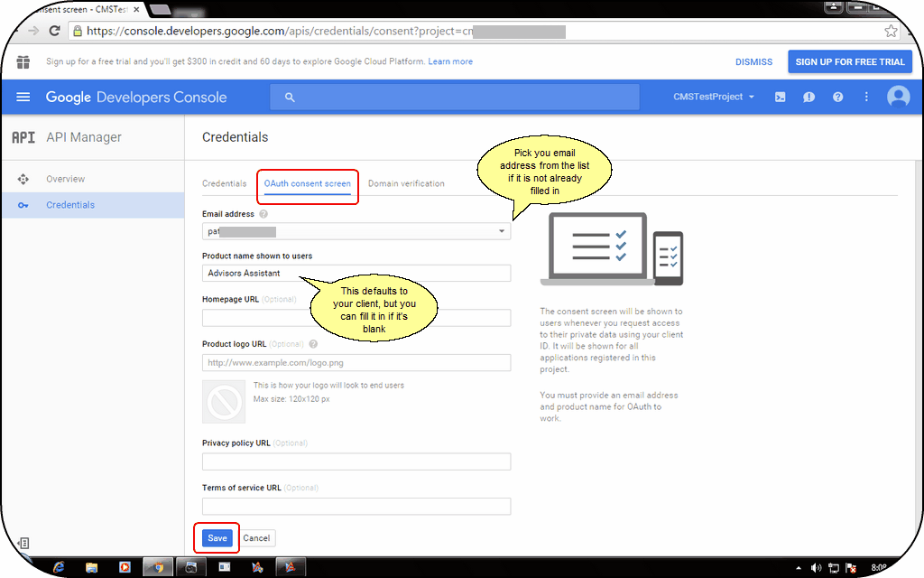924x578 pixels.
Task: Dismiss the free trial banner
Action: (x=753, y=61)
